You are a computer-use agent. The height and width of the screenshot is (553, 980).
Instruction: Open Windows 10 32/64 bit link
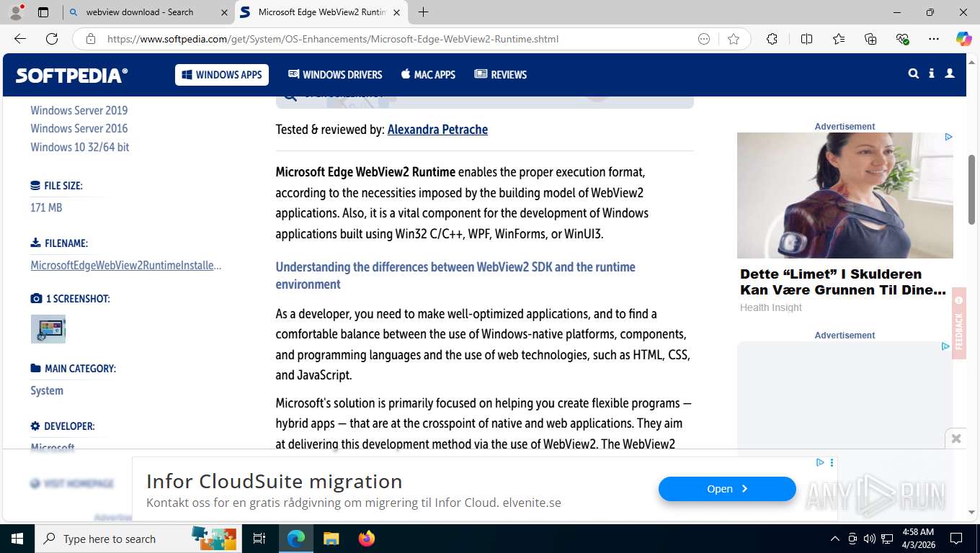80,147
